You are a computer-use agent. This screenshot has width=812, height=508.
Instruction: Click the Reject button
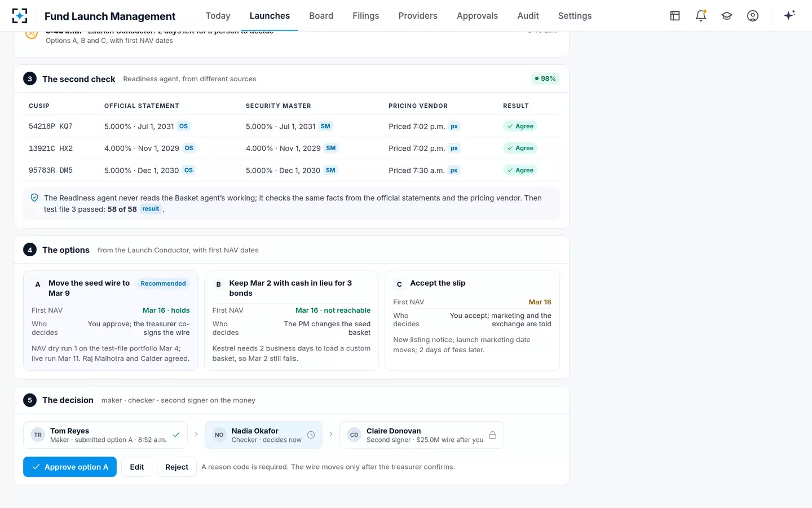click(176, 467)
